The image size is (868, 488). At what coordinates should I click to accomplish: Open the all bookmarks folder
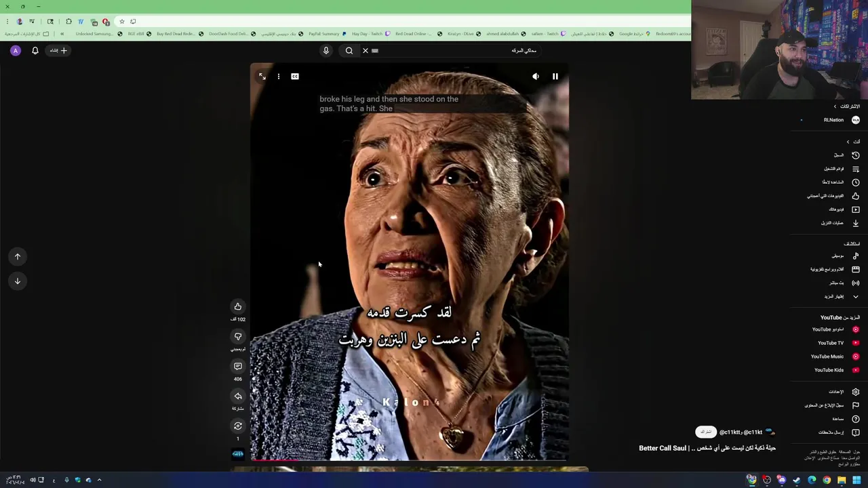[27, 34]
